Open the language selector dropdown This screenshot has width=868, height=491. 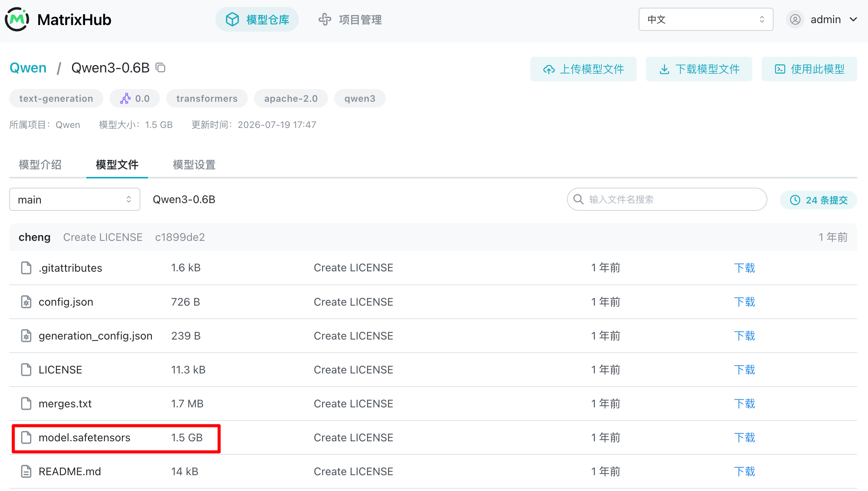706,19
